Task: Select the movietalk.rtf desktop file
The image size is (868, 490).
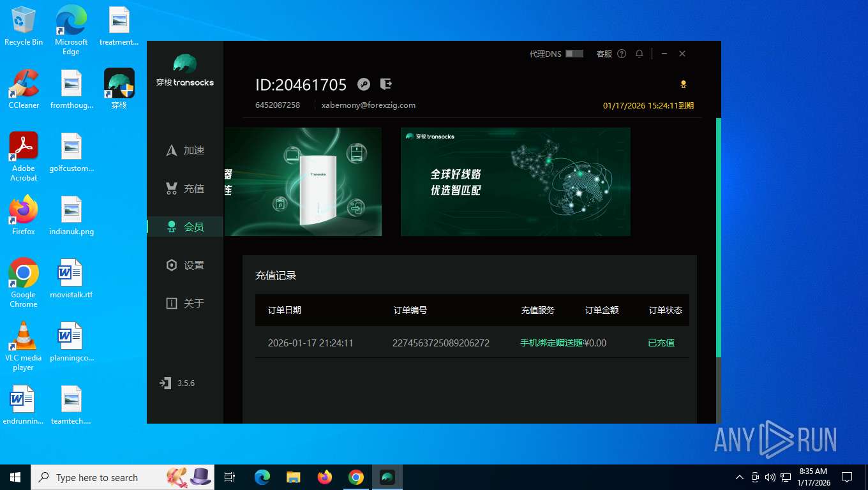Action: click(x=71, y=278)
